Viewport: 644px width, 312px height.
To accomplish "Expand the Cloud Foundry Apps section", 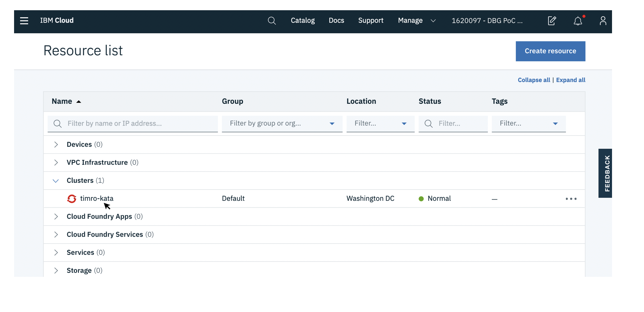I will [56, 216].
